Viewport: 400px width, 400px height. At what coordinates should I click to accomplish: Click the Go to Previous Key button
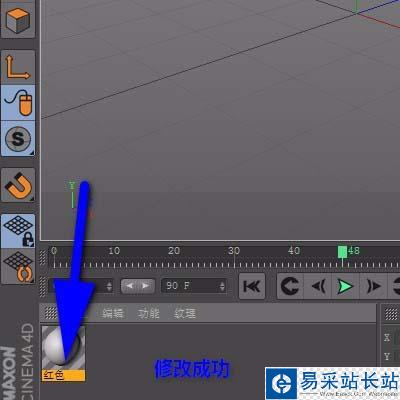tap(290, 286)
